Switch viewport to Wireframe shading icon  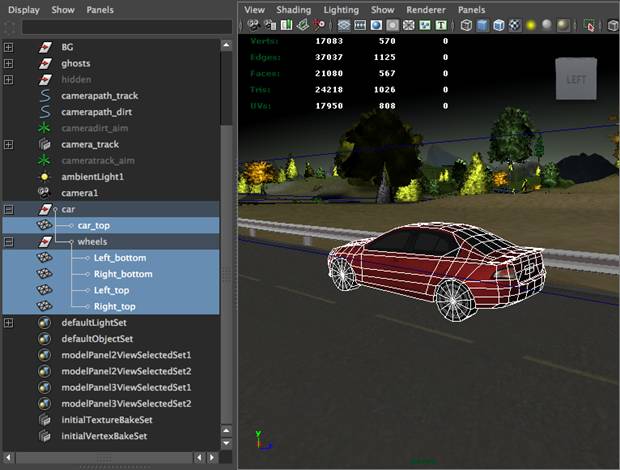(x=466, y=25)
